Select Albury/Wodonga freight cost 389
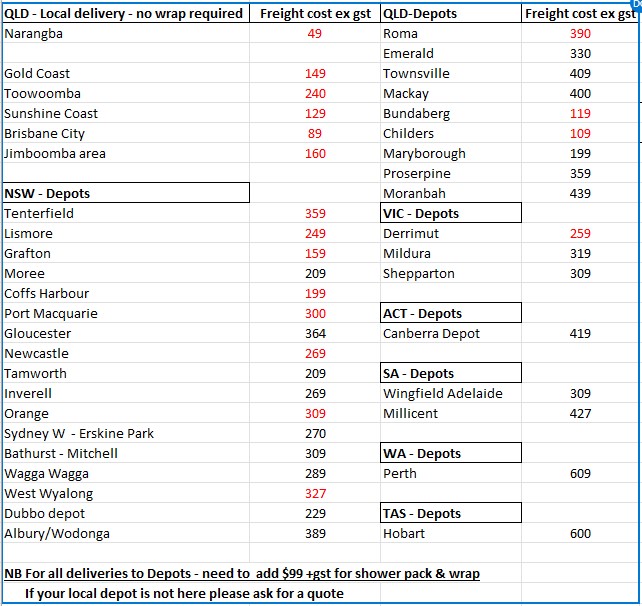The height and width of the screenshot is (606, 642). tap(315, 534)
